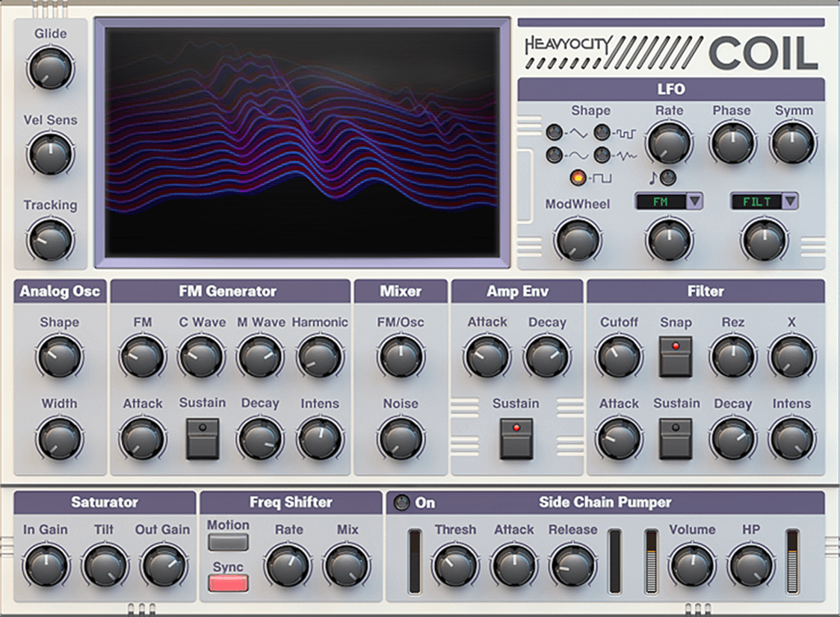Viewport: 840px width, 617px height.
Task: Select the sine wave LFO shape
Action: coord(555,155)
